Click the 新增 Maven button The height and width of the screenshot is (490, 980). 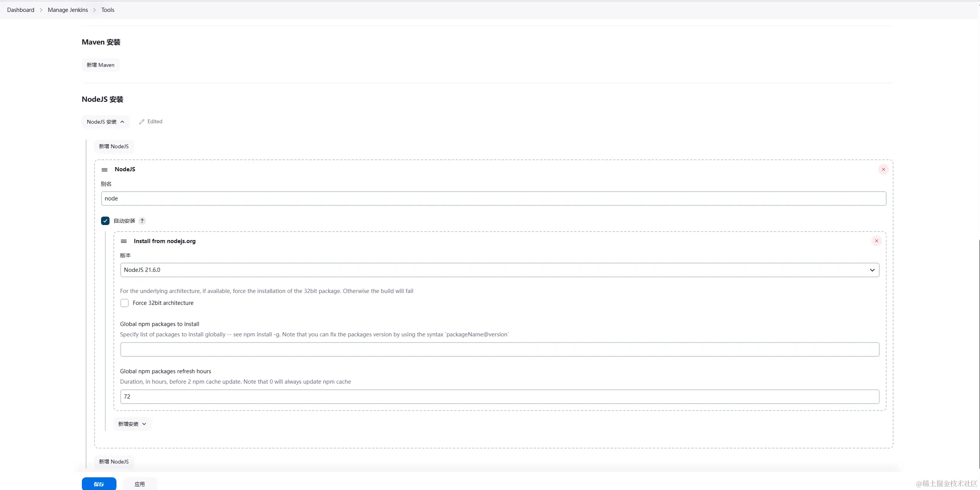(100, 65)
